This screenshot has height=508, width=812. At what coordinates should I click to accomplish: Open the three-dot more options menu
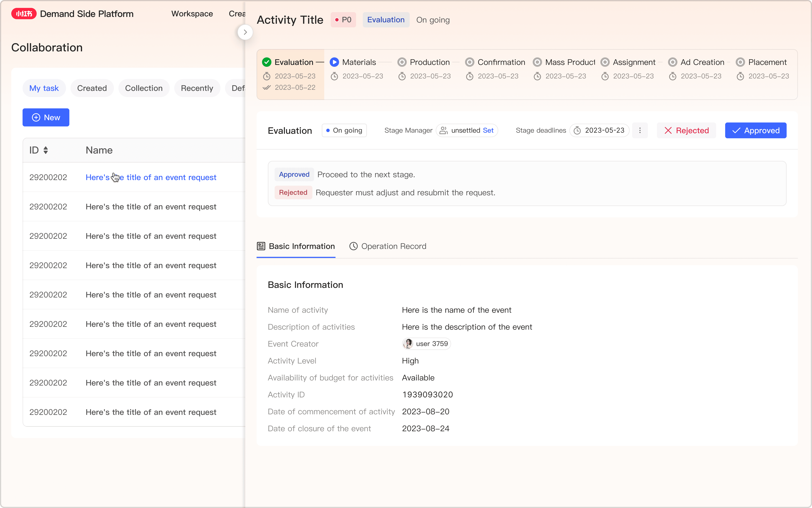coord(640,130)
